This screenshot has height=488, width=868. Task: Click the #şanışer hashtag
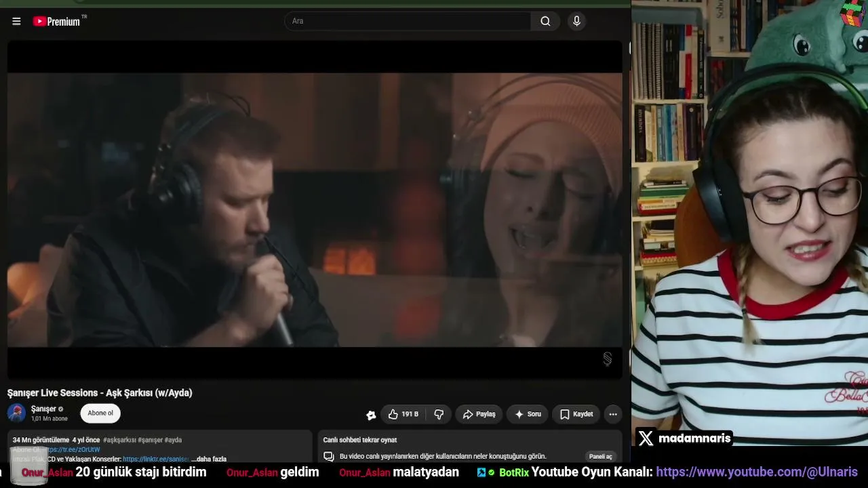150,440
